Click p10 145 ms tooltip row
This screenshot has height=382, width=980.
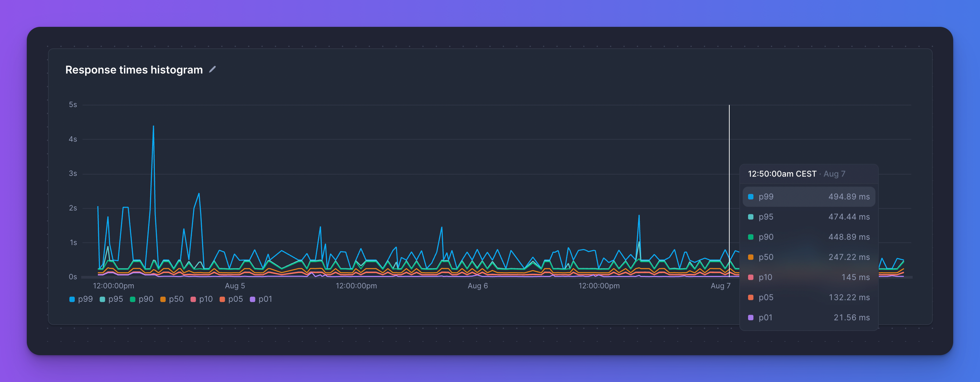pos(809,277)
